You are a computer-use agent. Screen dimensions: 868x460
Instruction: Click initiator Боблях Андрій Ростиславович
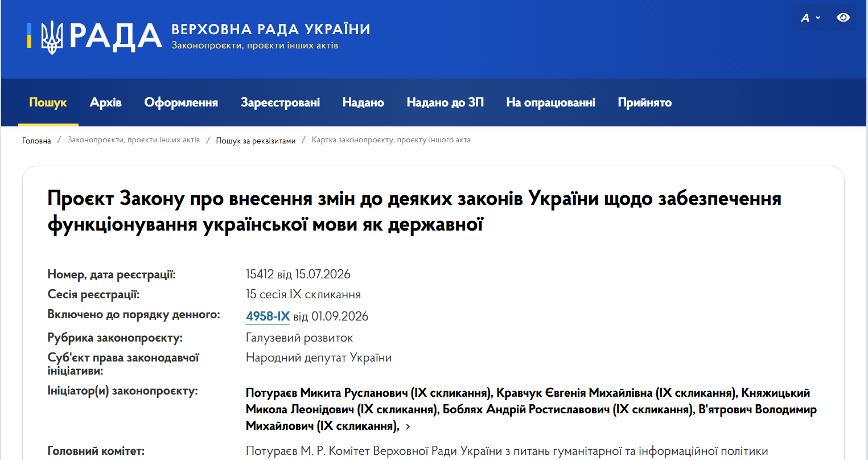click(569, 409)
